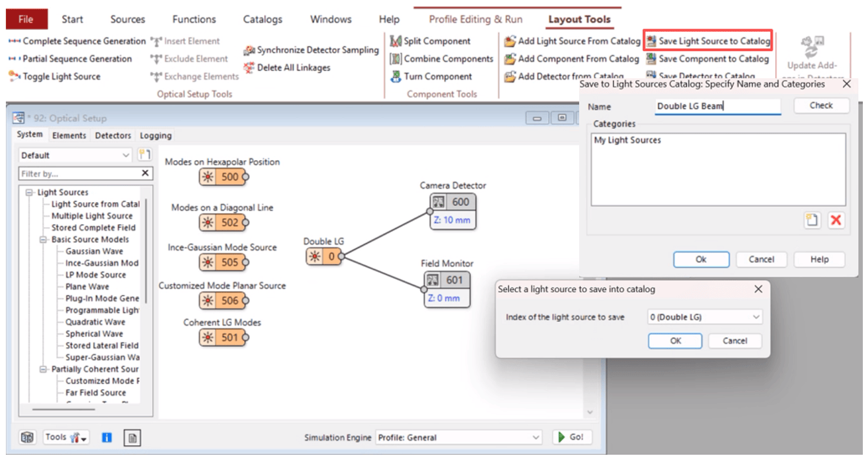This screenshot has height=460, width=868.
Task: Open the 3D view icon at bottom left
Action: (x=26, y=437)
